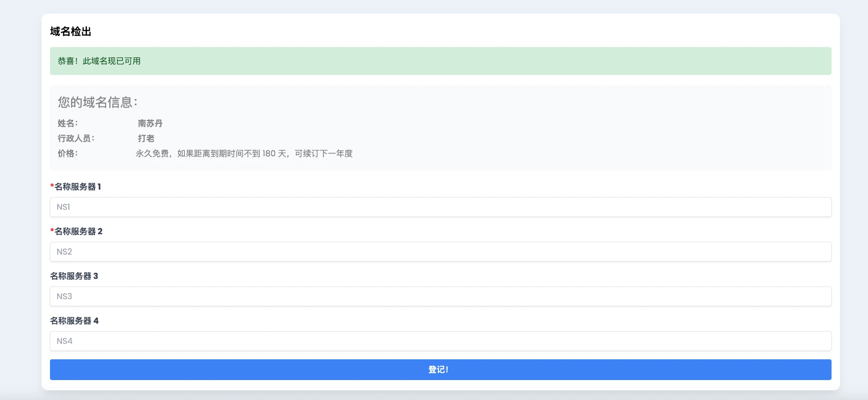Click the NS1 name server input field
868x400 pixels.
tap(440, 207)
